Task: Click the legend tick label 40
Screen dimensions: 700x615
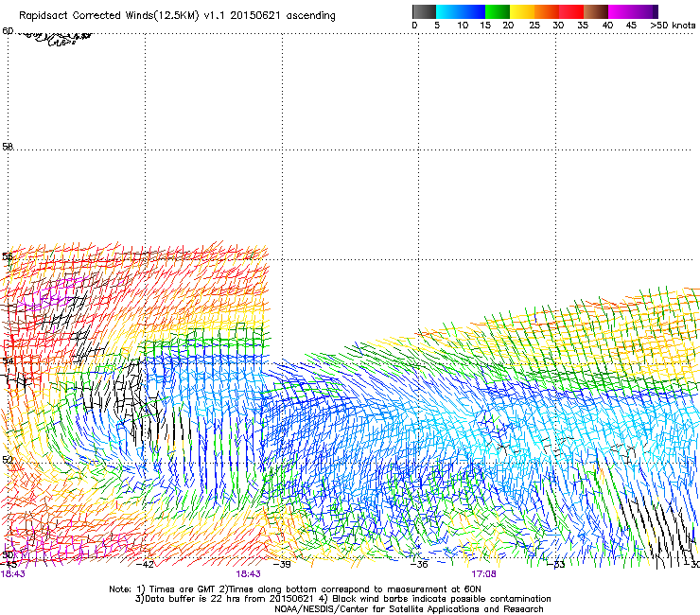Action: point(607,25)
